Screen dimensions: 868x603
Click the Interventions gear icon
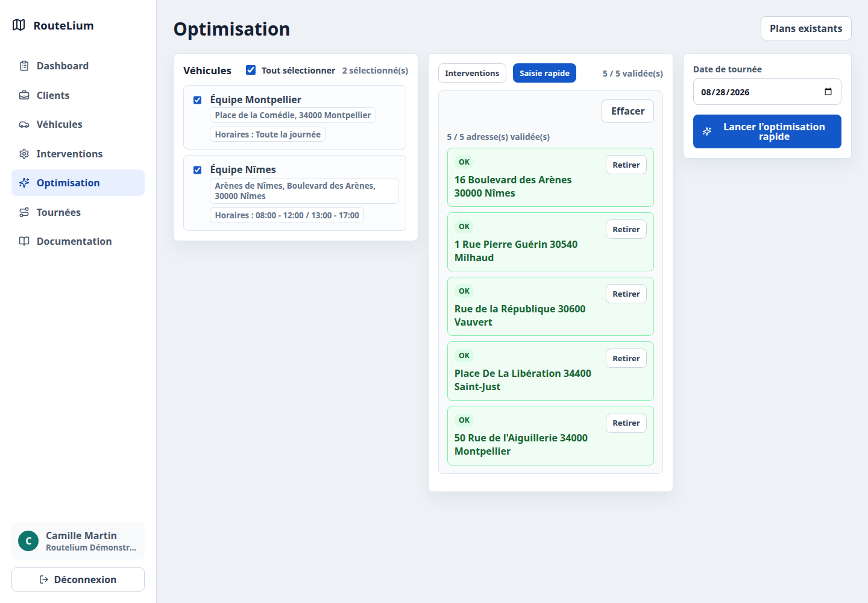point(24,154)
